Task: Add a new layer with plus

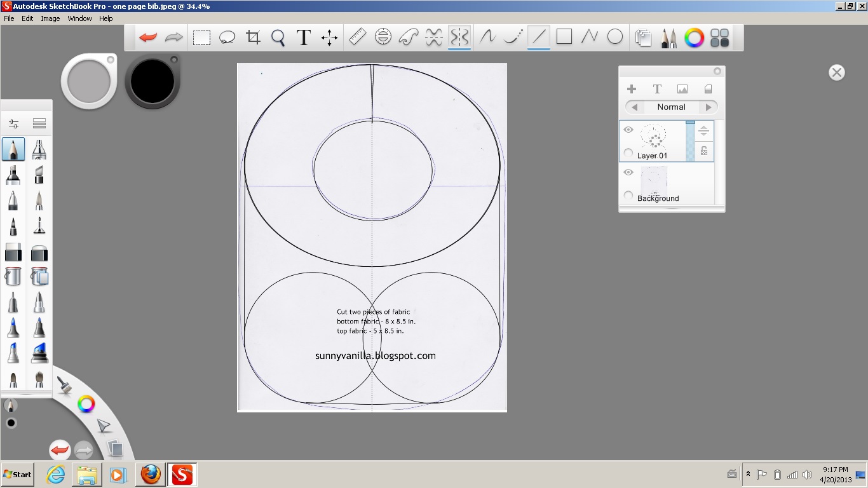Action: click(x=632, y=89)
